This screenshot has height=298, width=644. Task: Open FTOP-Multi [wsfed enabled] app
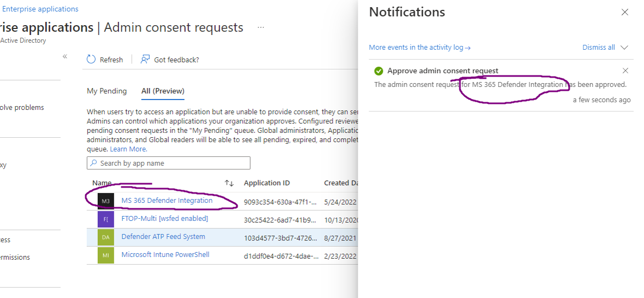(165, 219)
